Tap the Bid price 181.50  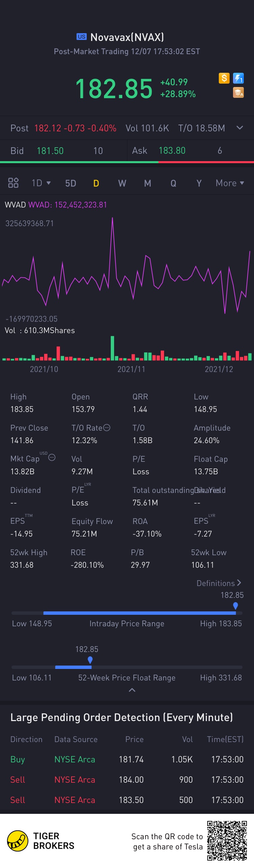pos(50,151)
